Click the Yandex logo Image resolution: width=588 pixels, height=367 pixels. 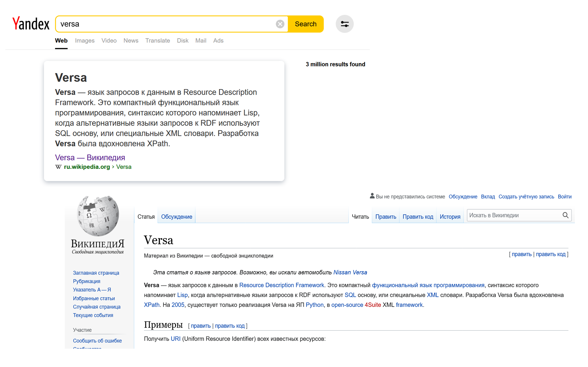31,24
